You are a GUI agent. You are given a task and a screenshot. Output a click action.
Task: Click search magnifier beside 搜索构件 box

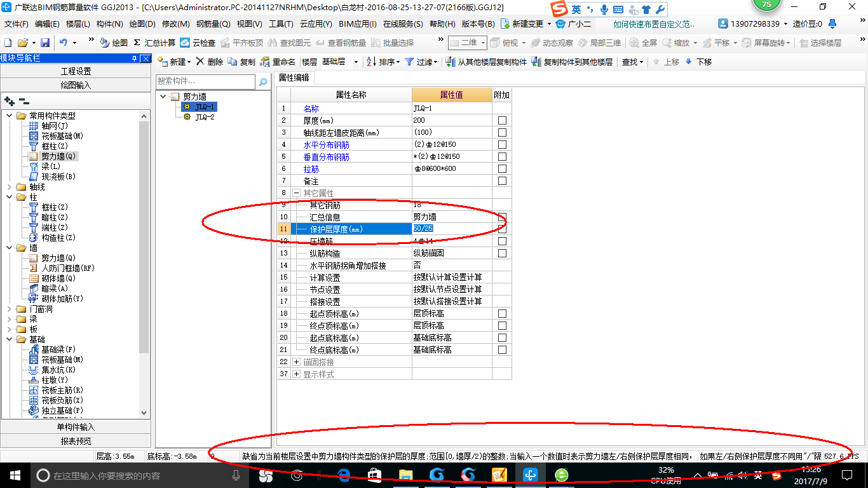click(x=263, y=82)
